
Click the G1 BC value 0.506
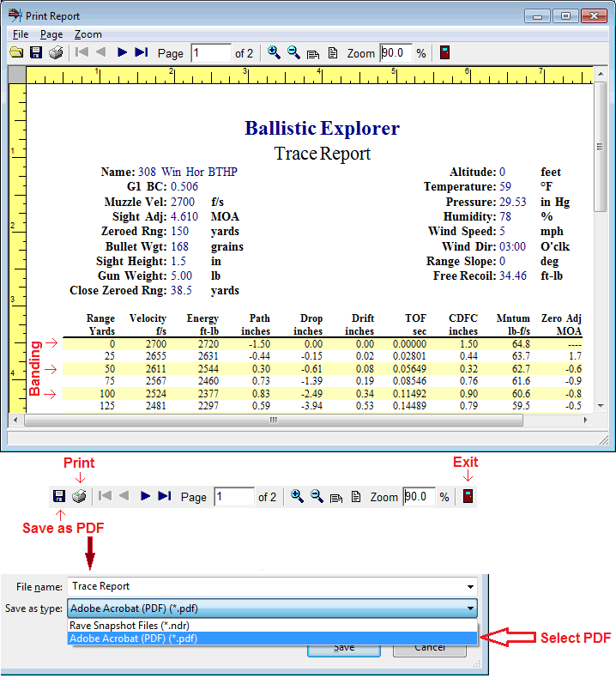[184, 187]
